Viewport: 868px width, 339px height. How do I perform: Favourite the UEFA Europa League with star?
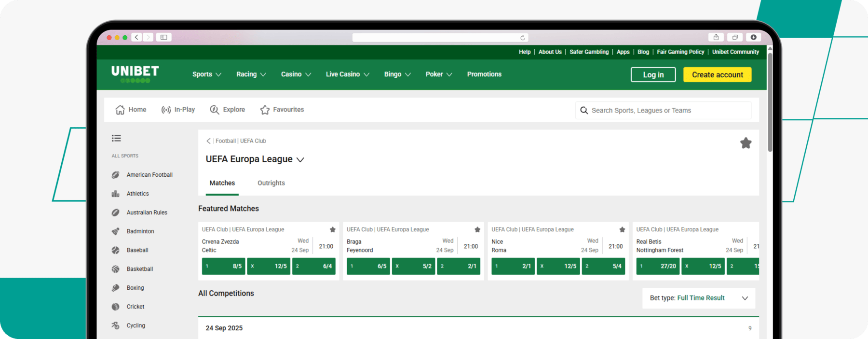click(x=746, y=143)
